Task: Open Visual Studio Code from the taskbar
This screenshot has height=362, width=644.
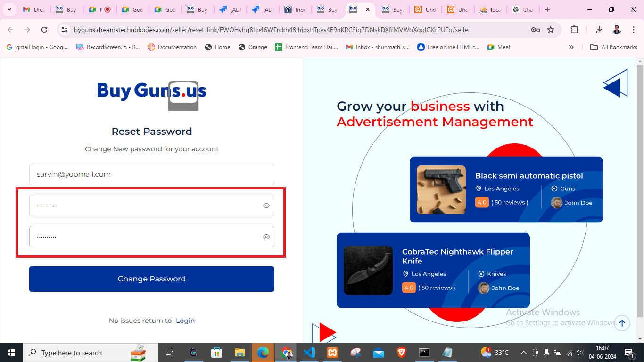Action: point(309,353)
